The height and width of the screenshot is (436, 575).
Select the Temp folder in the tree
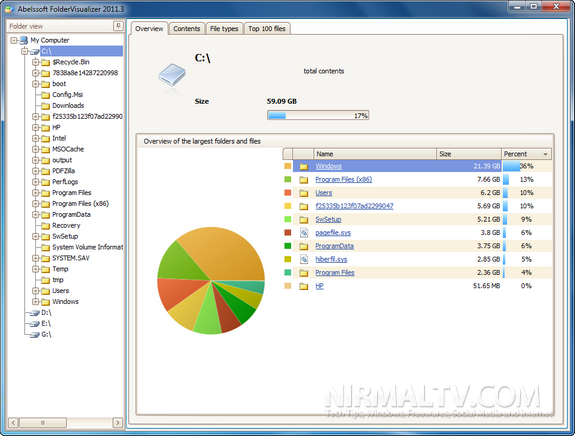pyautogui.click(x=60, y=269)
